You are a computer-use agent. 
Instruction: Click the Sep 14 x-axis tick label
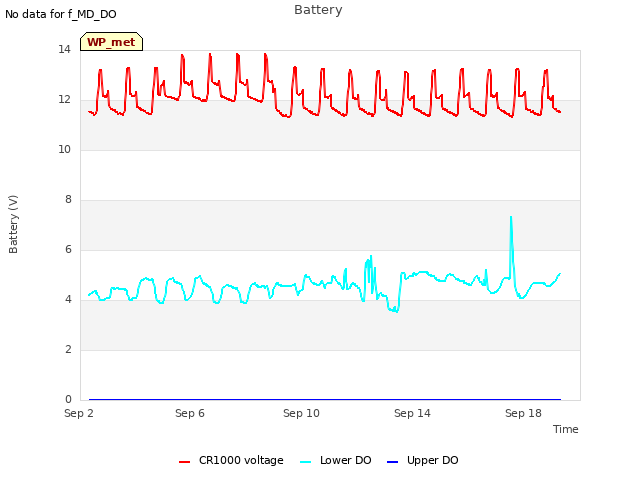[x=412, y=413]
